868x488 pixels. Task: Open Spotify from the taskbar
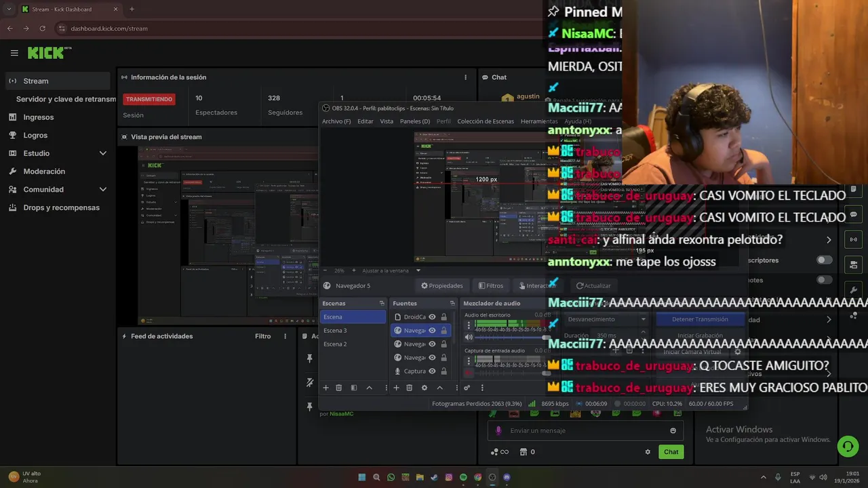(x=463, y=477)
